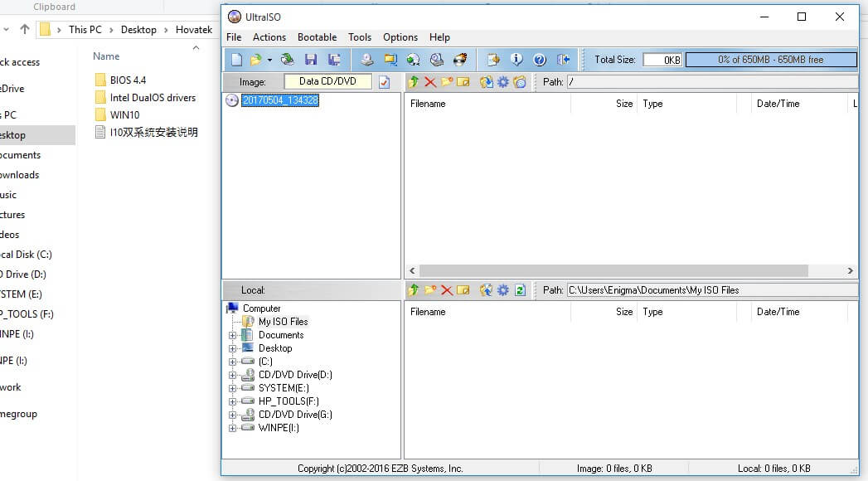868x481 pixels.
Task: Click the New image icon in toolbar
Action: point(236,60)
